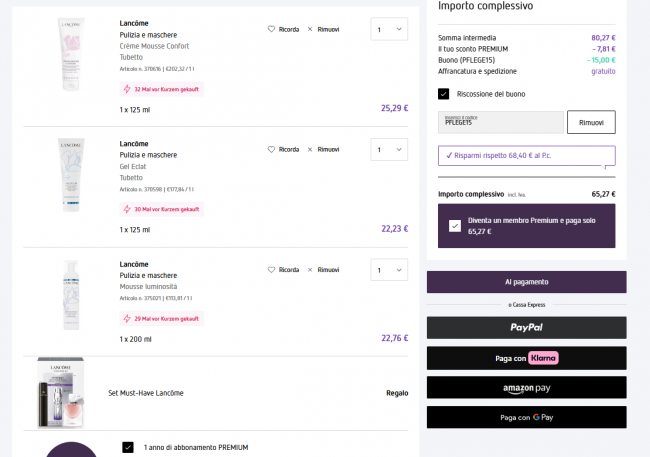Select Amazon Pay express checkout

[x=526, y=387]
